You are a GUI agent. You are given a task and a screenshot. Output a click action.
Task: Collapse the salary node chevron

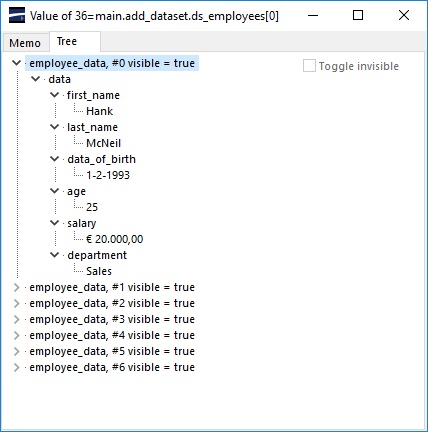point(54,223)
